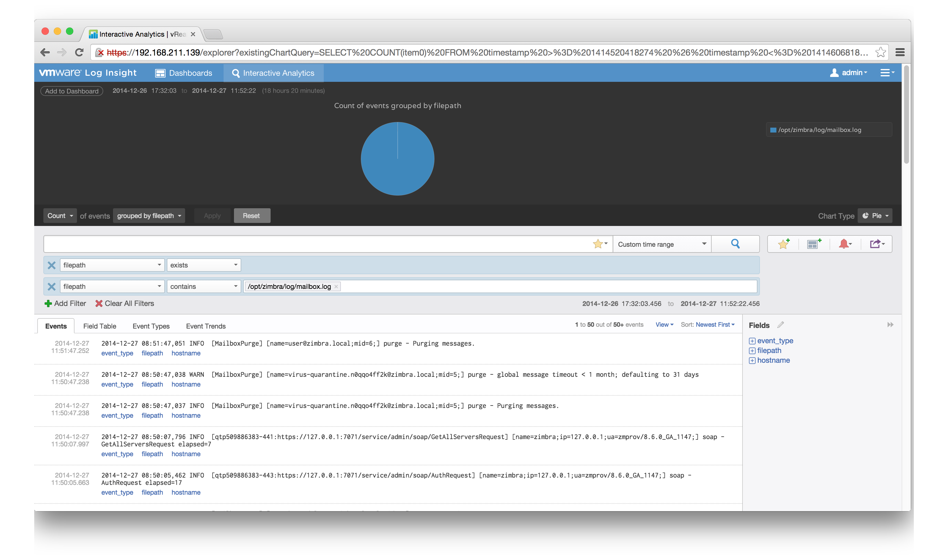
Task: Run search with the magnifier button
Action: tap(735, 244)
